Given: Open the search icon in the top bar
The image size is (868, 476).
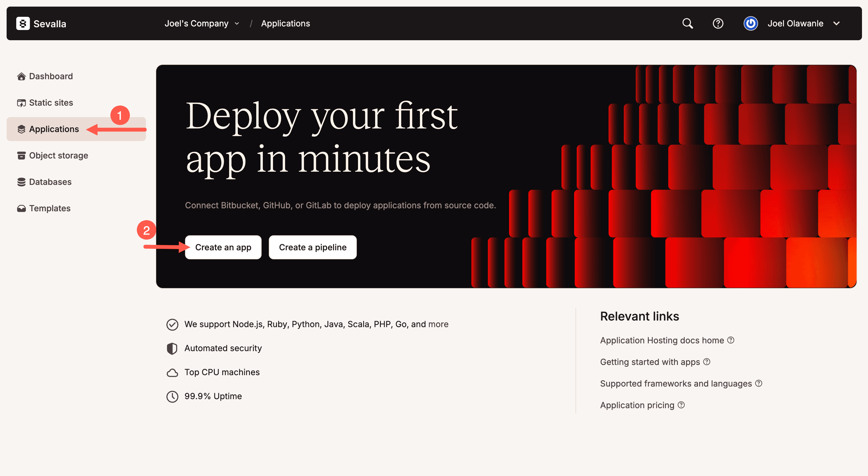Looking at the screenshot, I should point(687,23).
